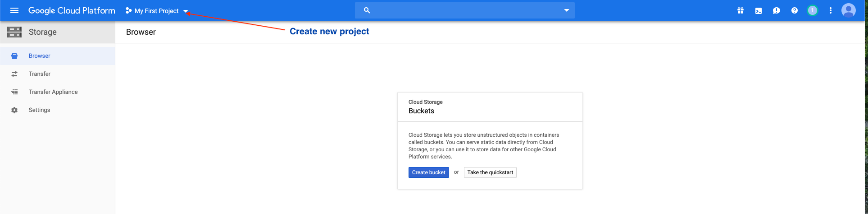Open the help question mark icon
This screenshot has width=868, height=214.
794,10
